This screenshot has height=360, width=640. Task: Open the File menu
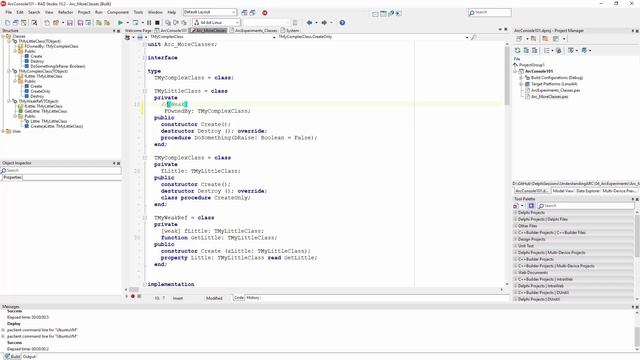(x=8, y=13)
